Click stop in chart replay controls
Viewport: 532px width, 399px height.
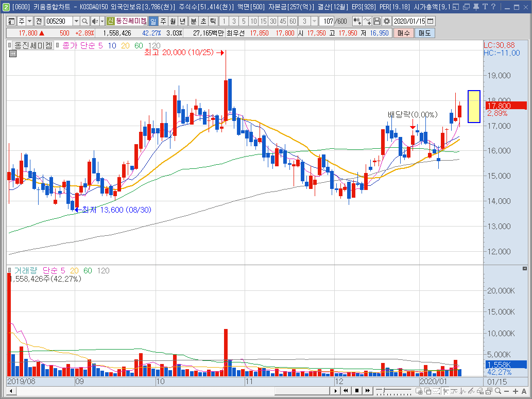pos(356,391)
